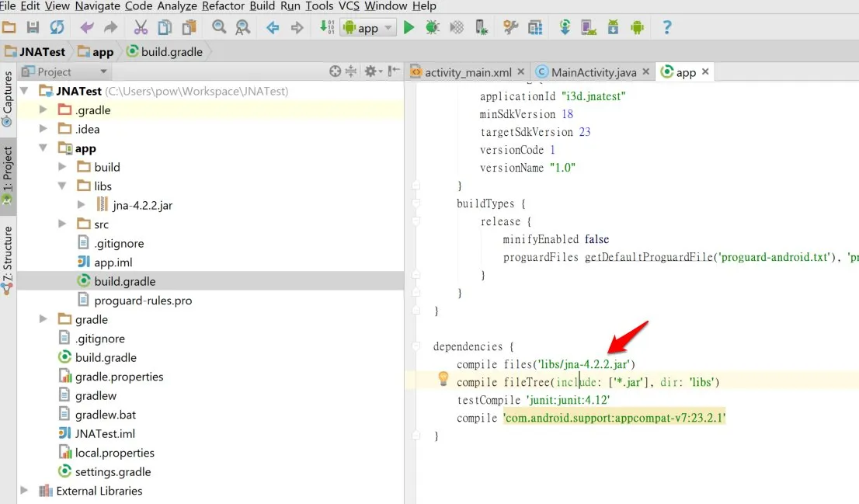Screen dimensions: 859x504
Task: Open the Captures side tool window
Action: (x=7, y=99)
